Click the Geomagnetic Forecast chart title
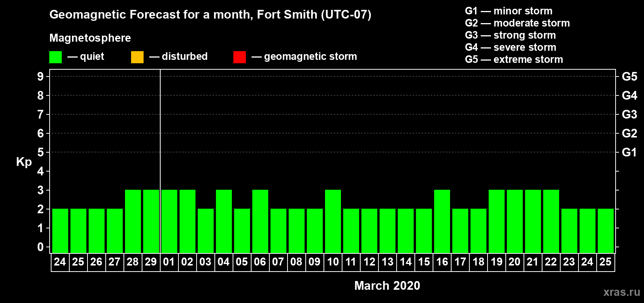 (210, 15)
